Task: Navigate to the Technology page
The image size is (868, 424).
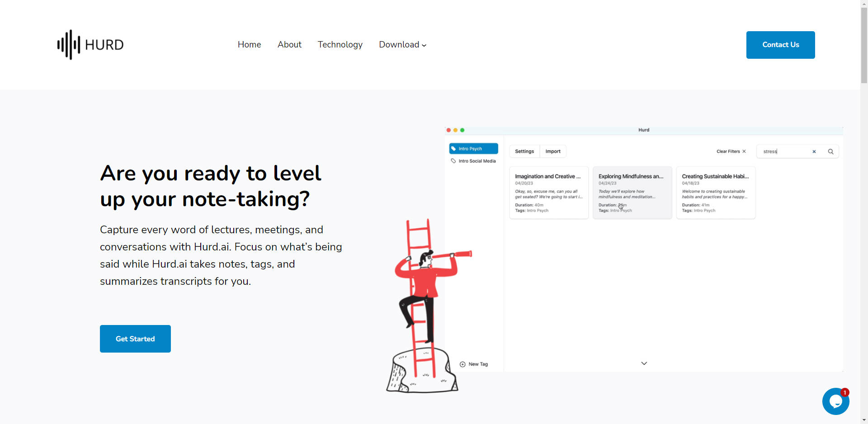Action: 340,45
